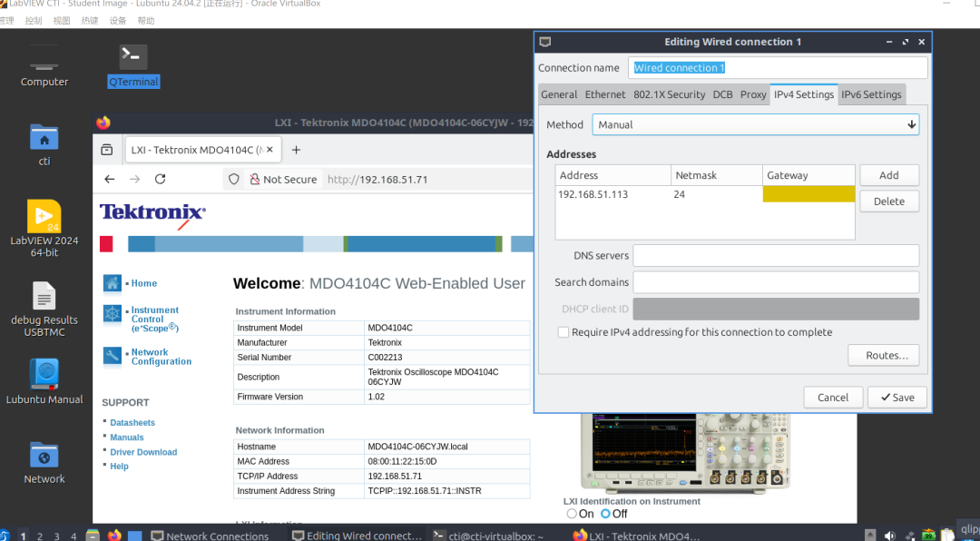
Task: Click the Firefox icon on the taskbar
Action: pos(114,534)
